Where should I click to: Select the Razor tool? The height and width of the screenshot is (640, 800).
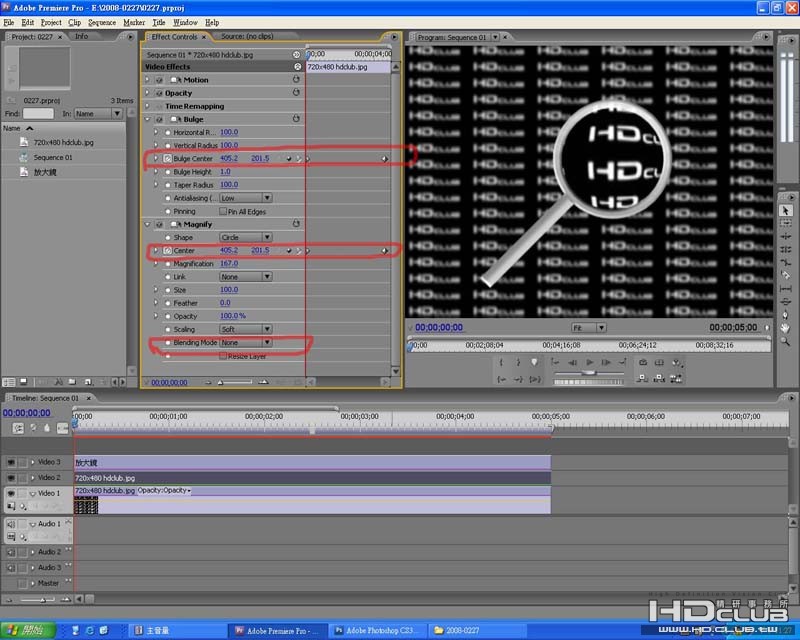click(x=785, y=276)
